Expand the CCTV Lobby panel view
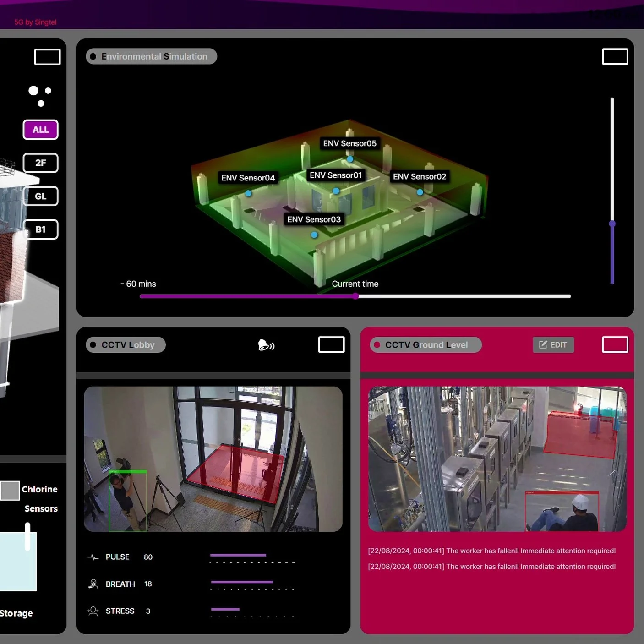 tap(331, 344)
